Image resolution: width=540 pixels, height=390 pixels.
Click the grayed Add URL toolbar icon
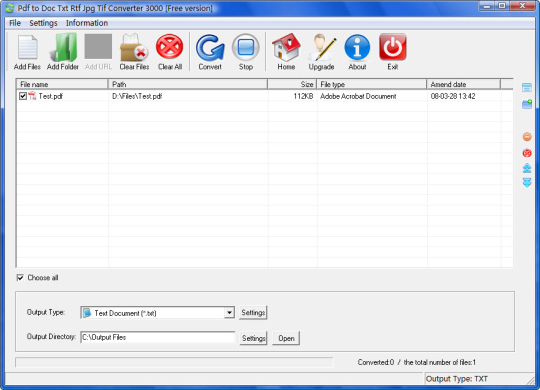pyautogui.click(x=98, y=46)
